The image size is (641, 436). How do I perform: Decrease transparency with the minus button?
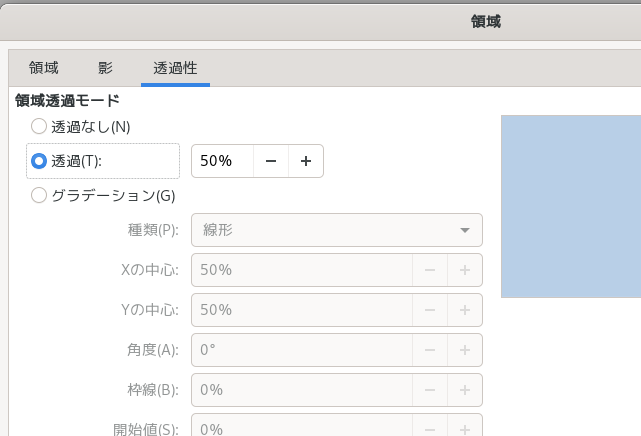tap(271, 161)
